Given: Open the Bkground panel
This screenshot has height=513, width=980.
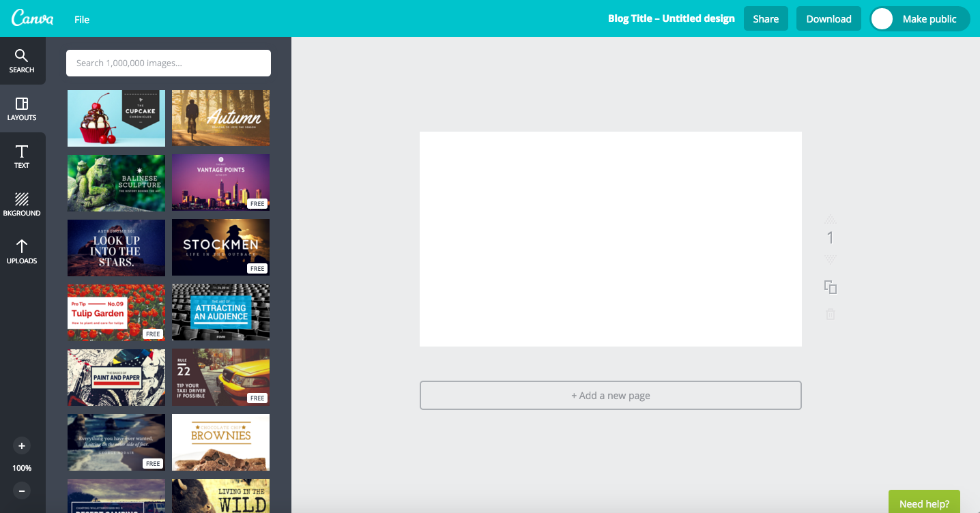Looking at the screenshot, I should [22, 204].
